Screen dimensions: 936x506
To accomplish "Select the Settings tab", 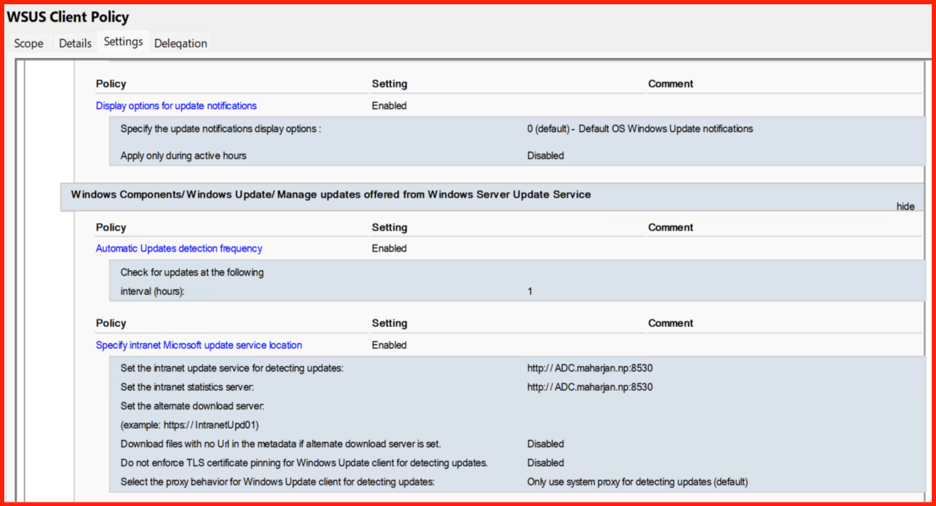I will (x=123, y=41).
